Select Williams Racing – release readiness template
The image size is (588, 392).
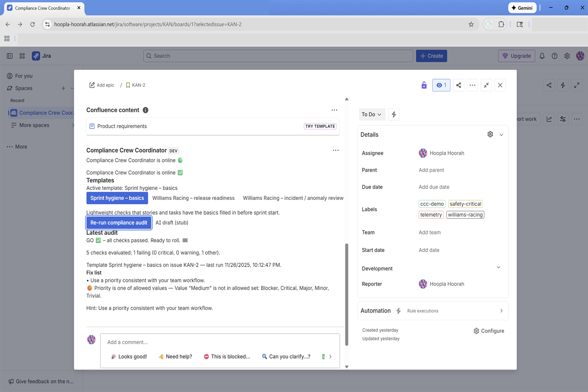coord(193,198)
